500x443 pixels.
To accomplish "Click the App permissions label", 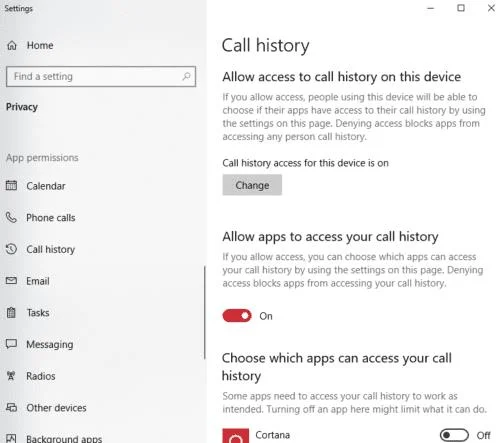I will tap(42, 158).
